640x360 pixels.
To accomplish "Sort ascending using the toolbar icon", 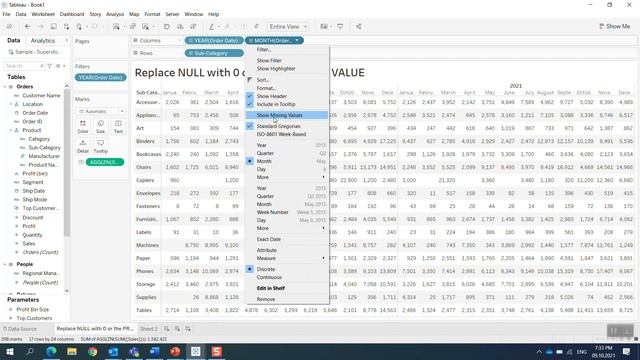I will coord(180,27).
